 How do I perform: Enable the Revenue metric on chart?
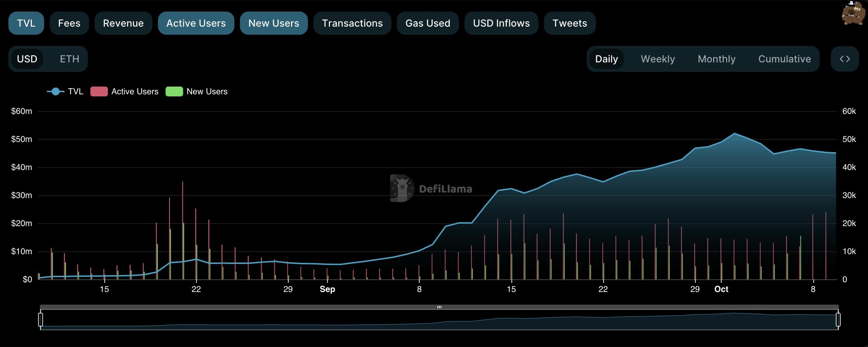123,23
